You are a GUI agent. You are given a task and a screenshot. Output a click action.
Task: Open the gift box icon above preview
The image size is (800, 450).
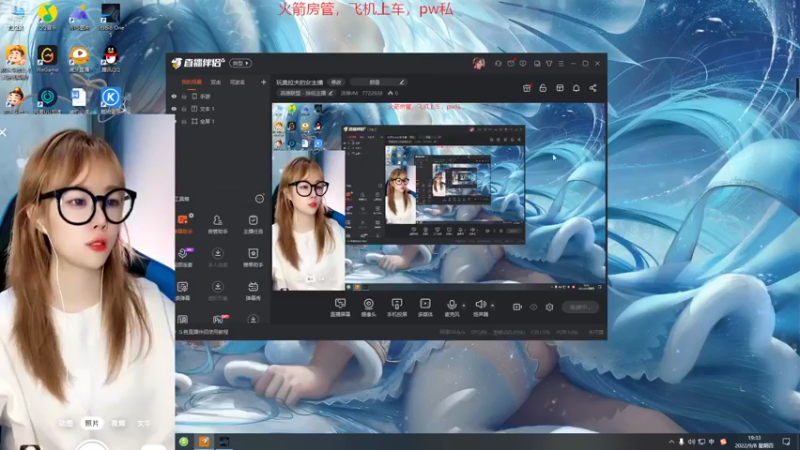527,88
